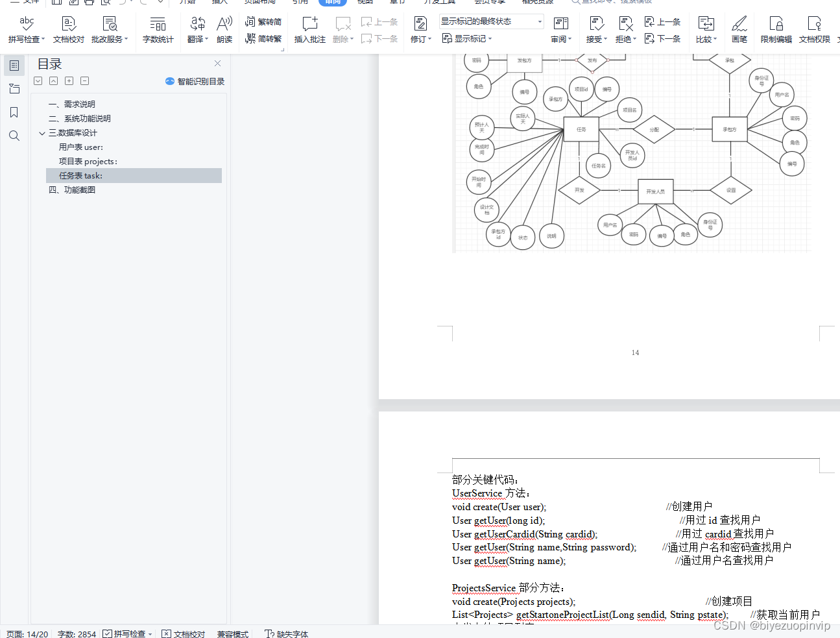Collapse all outline levels with up-arrow box

click(54, 81)
